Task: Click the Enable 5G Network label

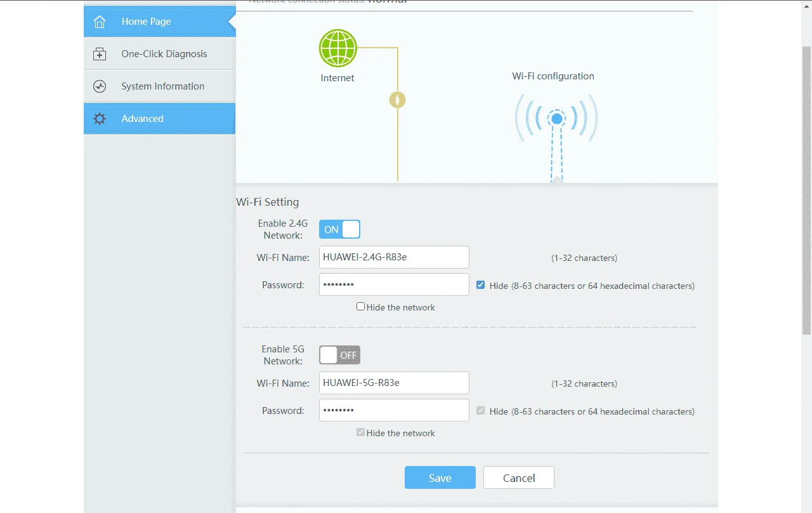Action: tap(283, 355)
